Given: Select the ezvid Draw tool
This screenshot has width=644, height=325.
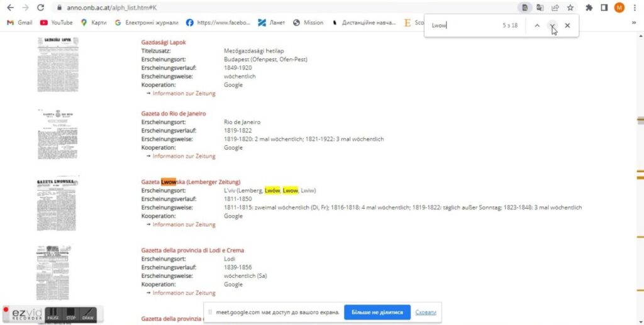Looking at the screenshot, I should [x=88, y=314].
